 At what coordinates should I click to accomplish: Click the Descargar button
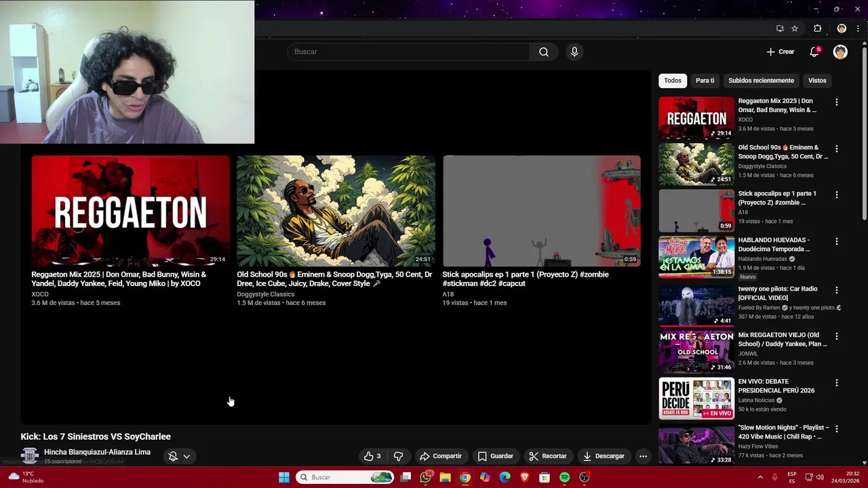click(x=604, y=456)
